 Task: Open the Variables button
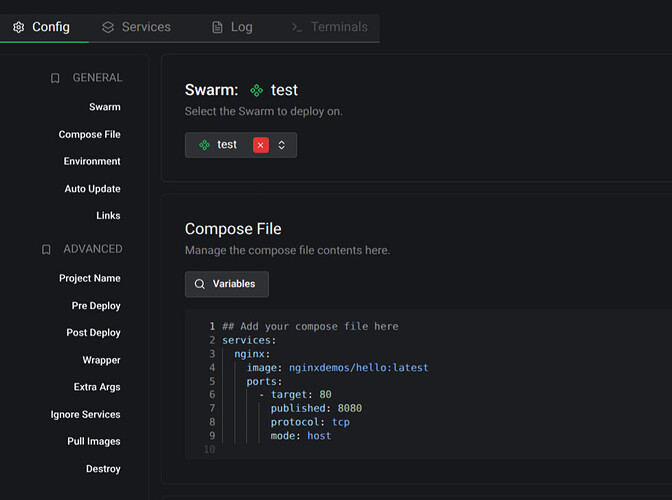coord(227,284)
